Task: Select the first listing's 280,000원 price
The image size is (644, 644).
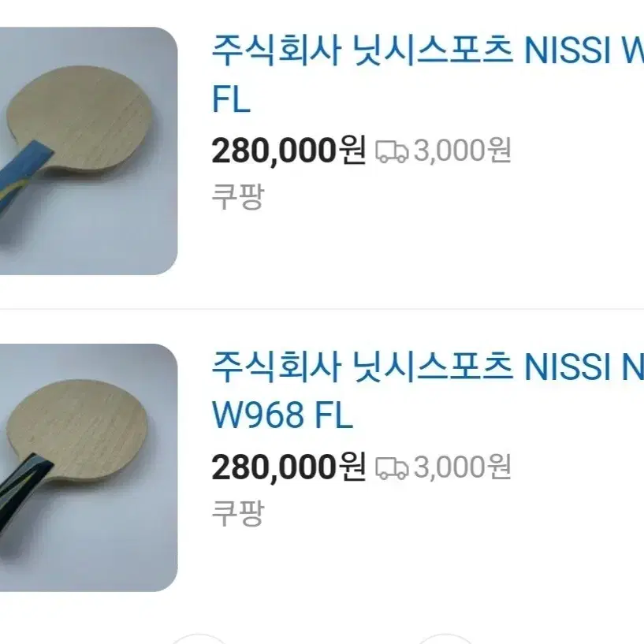Action: (288, 151)
